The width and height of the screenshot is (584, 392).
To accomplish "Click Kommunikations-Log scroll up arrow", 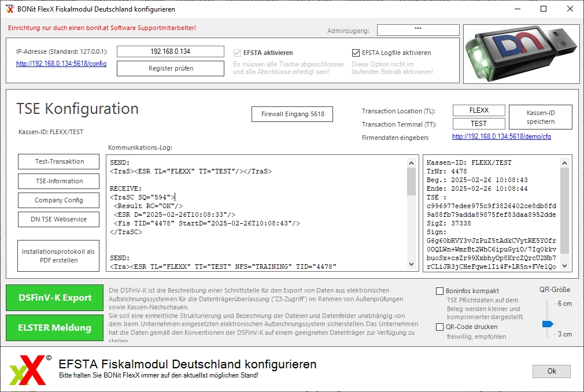I will click(x=411, y=162).
